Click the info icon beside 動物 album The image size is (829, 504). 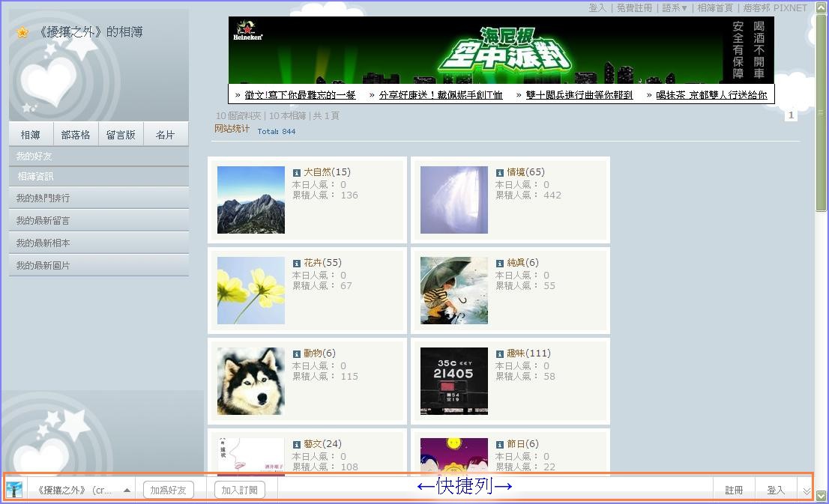point(297,354)
